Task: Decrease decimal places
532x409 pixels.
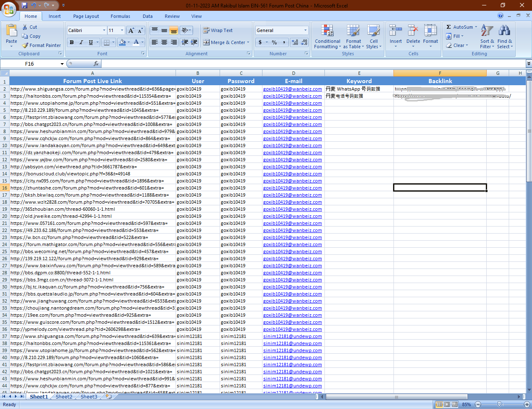Action: coord(304,42)
